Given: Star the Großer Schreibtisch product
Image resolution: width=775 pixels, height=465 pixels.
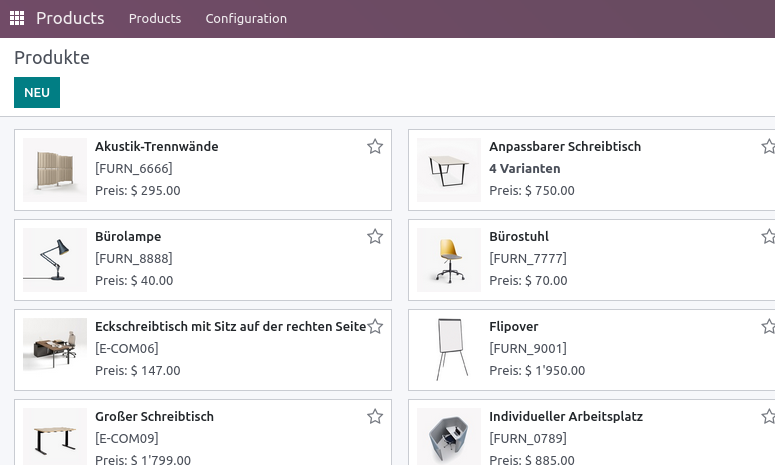Looking at the screenshot, I should coord(375,417).
